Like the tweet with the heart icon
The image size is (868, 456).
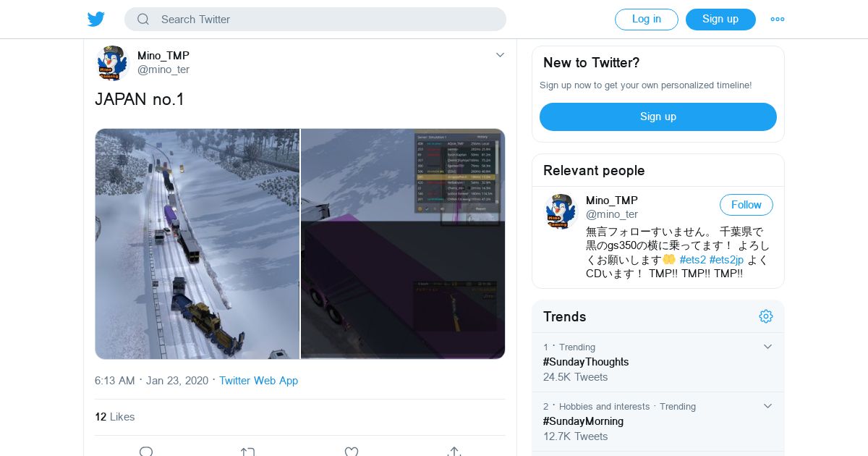(x=352, y=452)
